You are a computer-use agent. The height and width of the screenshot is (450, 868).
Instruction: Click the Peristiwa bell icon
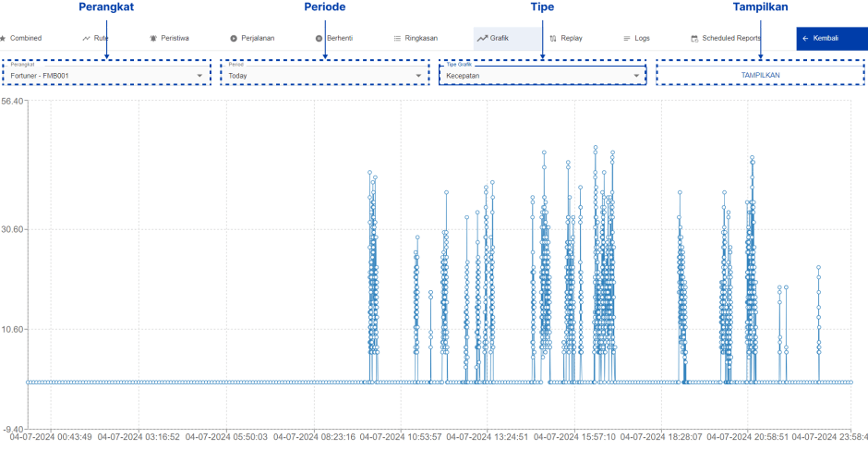tap(153, 39)
